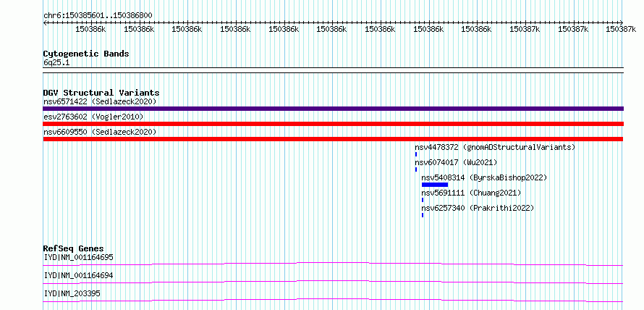
Task: Open nsv6074017 (Wu2021) label
Action: tap(456, 162)
